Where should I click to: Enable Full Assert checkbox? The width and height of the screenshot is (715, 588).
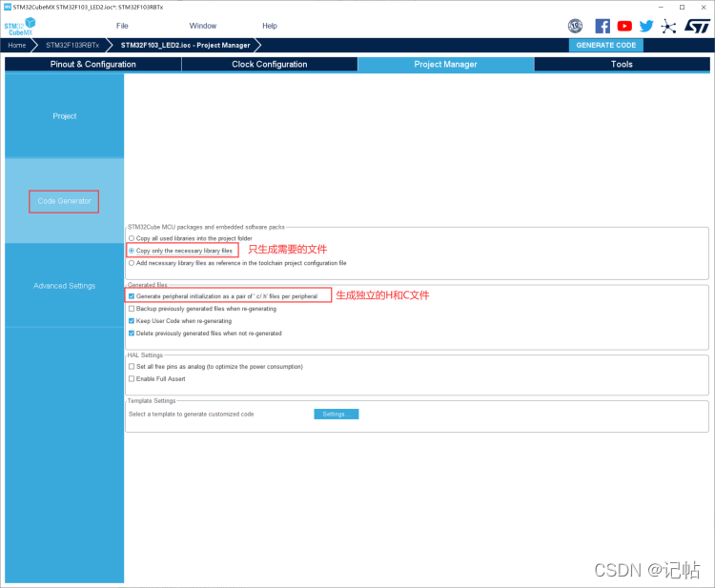pos(132,378)
